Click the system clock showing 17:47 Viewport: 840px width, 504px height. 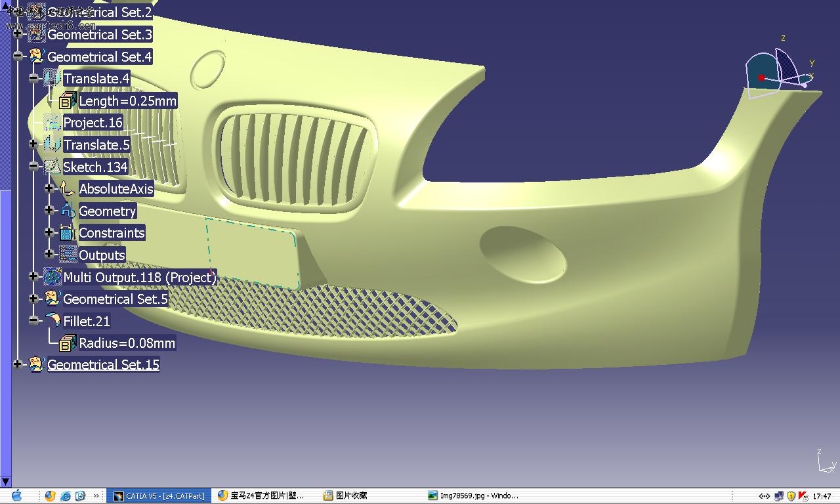(x=822, y=496)
